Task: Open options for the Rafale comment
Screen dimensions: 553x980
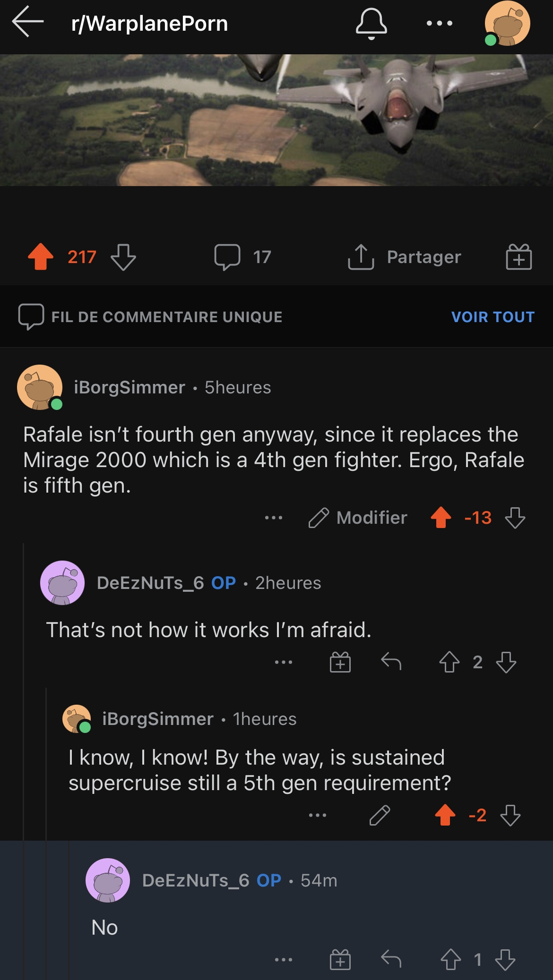Action: [x=274, y=518]
